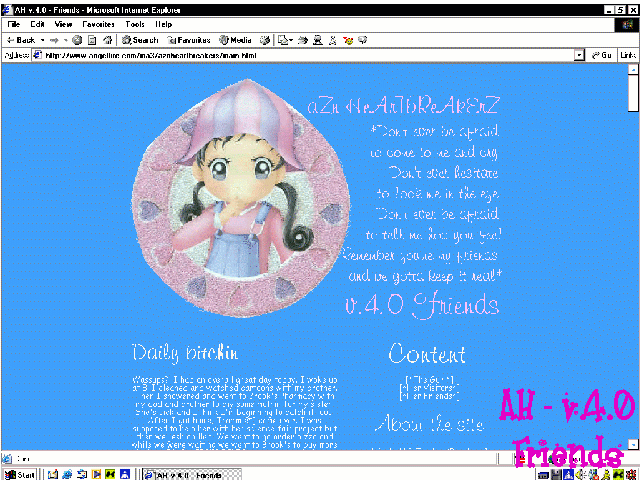Click the first Content link in brackets

[429, 380]
